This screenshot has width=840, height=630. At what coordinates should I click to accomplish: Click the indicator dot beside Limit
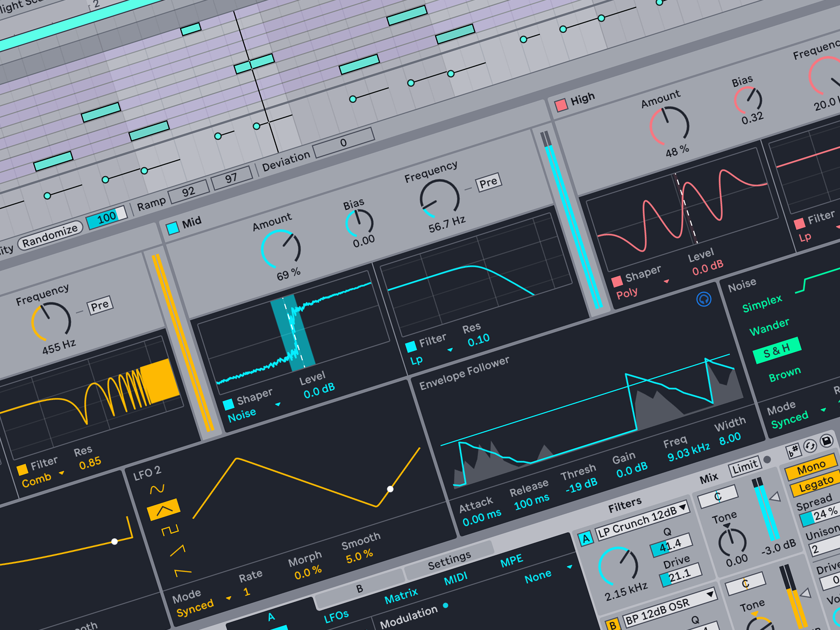point(767,459)
